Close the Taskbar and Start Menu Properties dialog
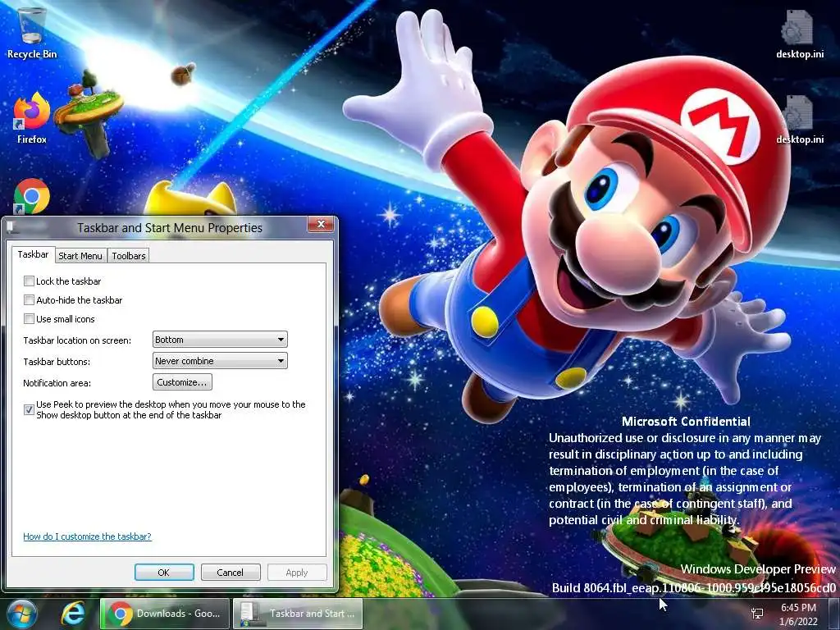840x630 pixels. click(321, 224)
